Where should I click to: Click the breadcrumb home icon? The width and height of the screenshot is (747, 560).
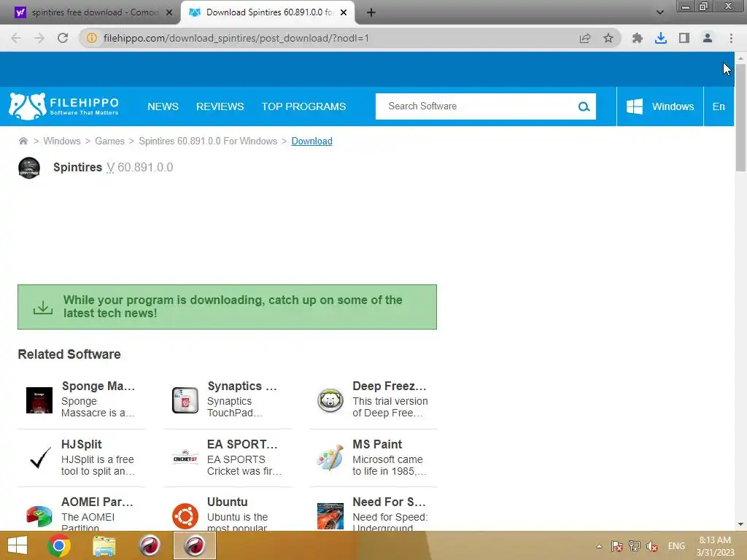pyautogui.click(x=23, y=141)
